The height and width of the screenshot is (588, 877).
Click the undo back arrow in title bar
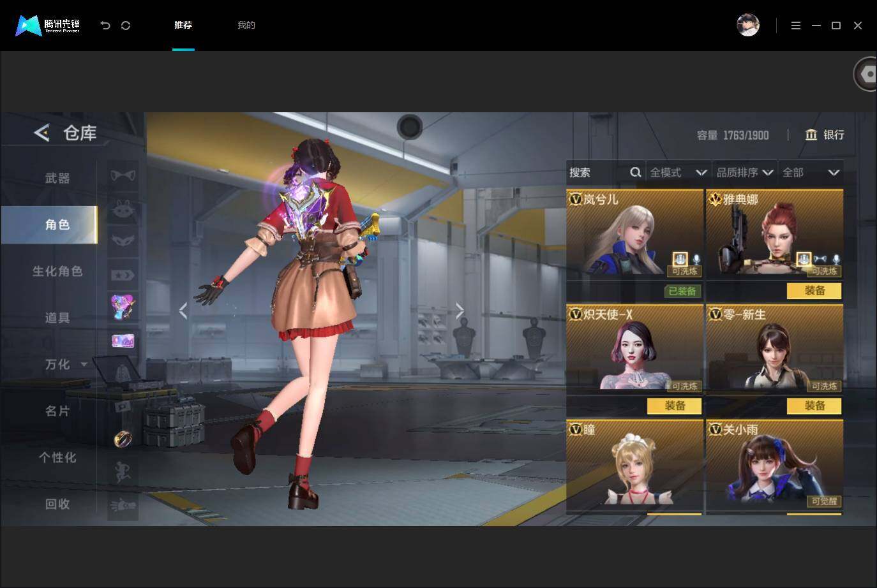(x=105, y=26)
